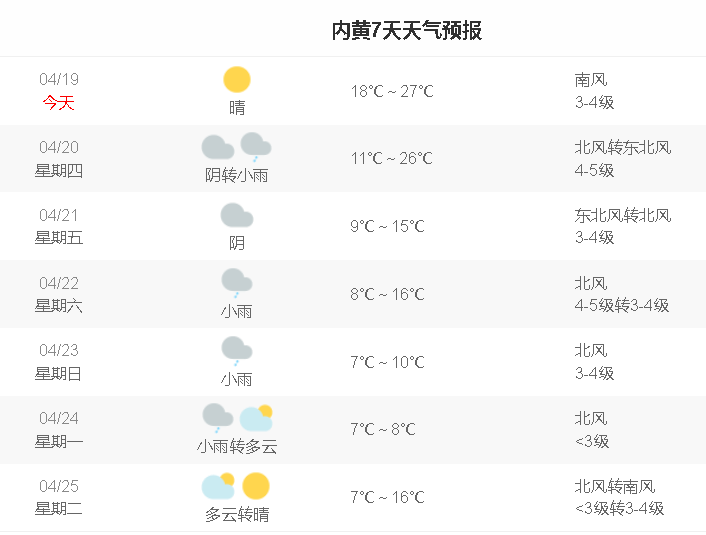Click the 内黄7天天气预报 heading
Screen dimensions: 706x535
click(407, 30)
